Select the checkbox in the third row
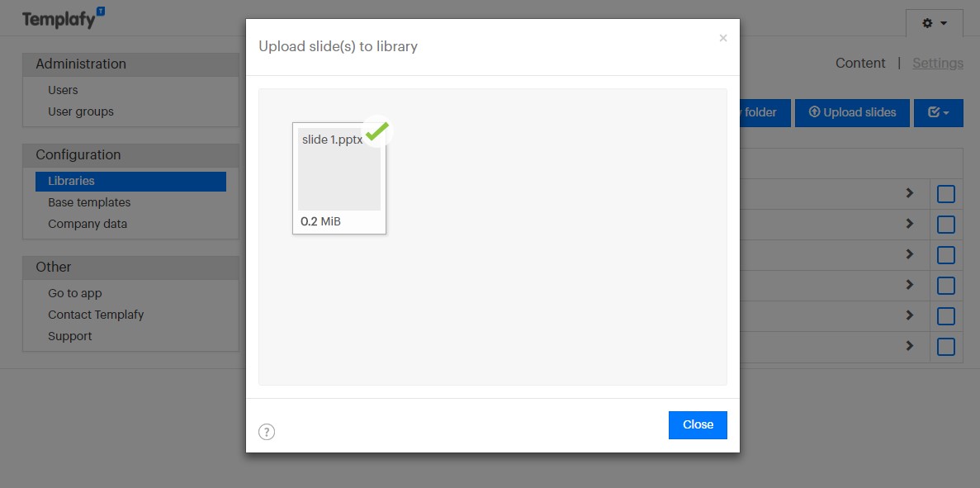 click(945, 254)
